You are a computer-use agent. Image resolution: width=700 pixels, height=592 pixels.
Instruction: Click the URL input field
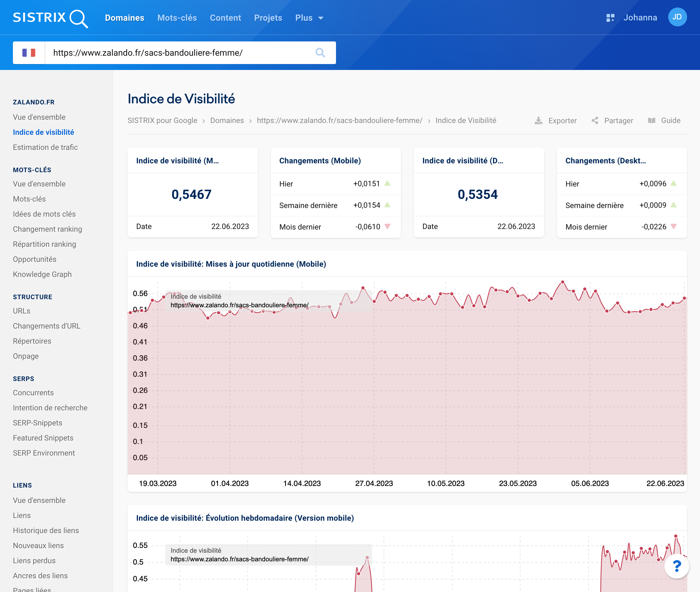pyautogui.click(x=178, y=53)
